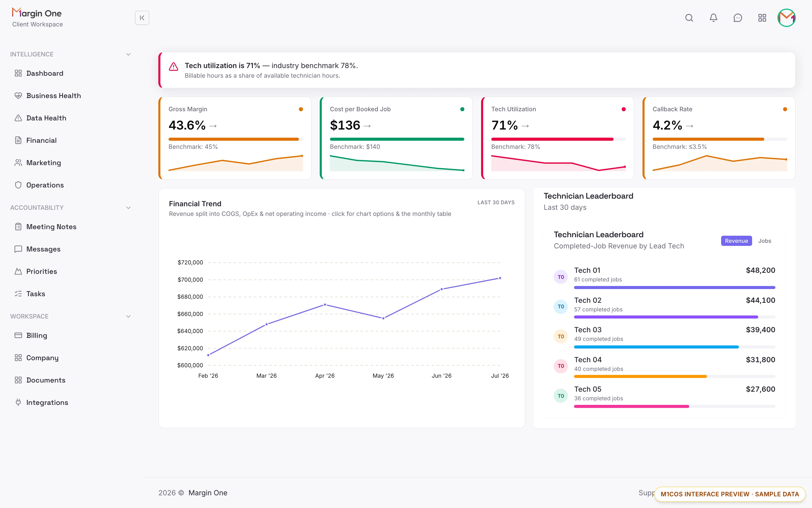The image size is (812, 508).
Task: Switch leaderboard to Revenue view
Action: click(736, 241)
